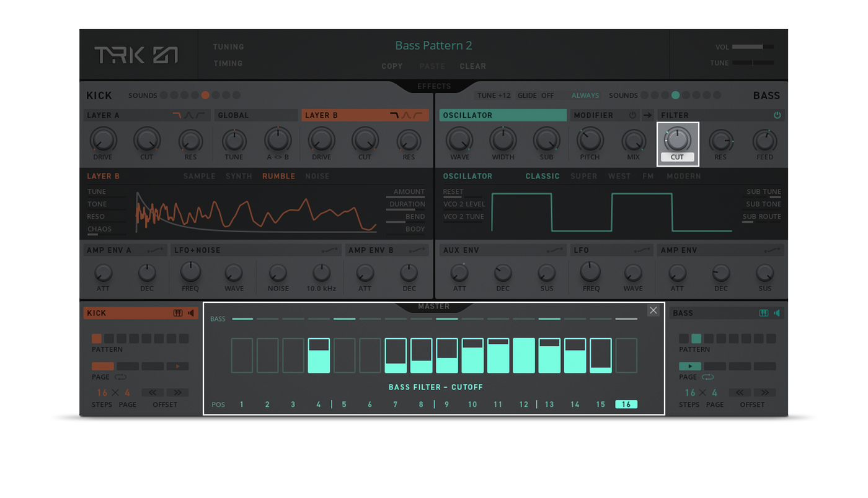Image resolution: width=868 pixels, height=498 pixels.
Task: Select the lowpass filter shape on Layer A
Action: click(177, 115)
